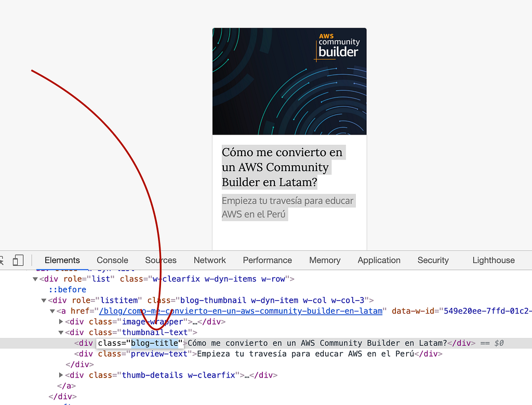Viewport: 532px width, 405px height.
Task: Open the blog title 'Cómo me convierto' heading
Action: (x=283, y=167)
